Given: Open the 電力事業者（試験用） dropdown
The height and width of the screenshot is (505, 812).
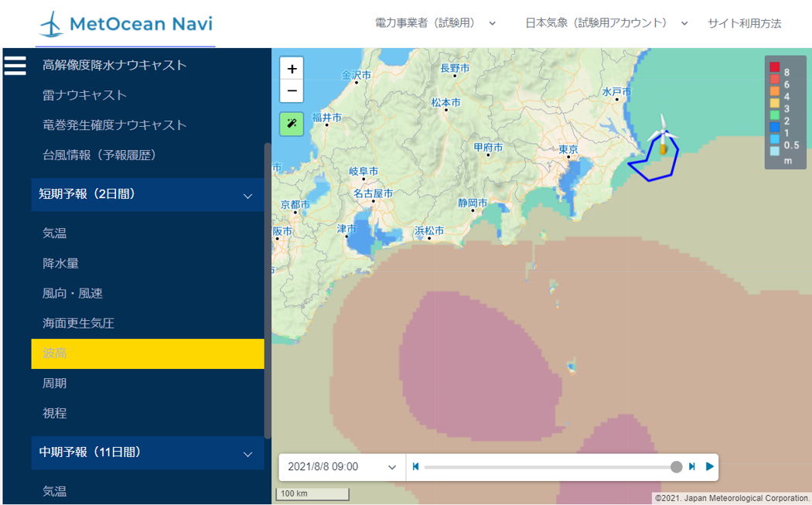Looking at the screenshot, I should 435,23.
